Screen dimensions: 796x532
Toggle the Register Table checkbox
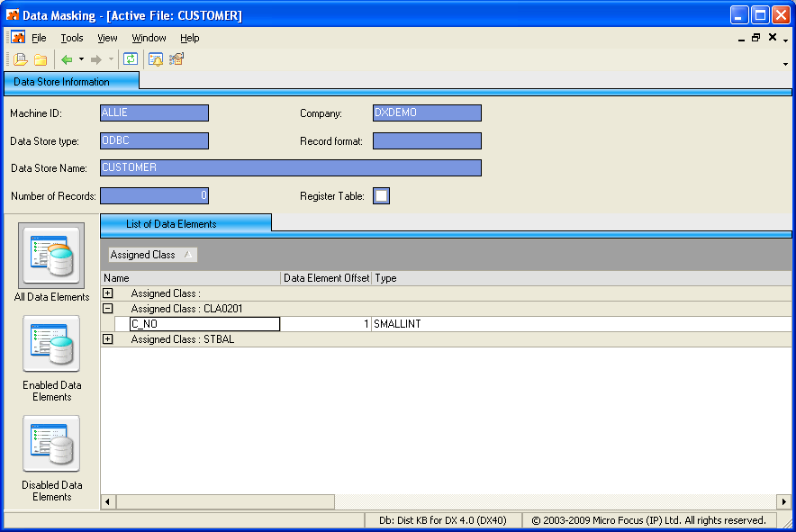click(x=381, y=196)
